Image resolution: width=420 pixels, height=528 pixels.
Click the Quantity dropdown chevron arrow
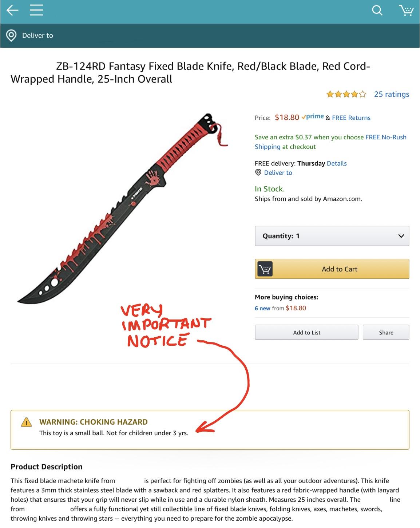click(401, 236)
